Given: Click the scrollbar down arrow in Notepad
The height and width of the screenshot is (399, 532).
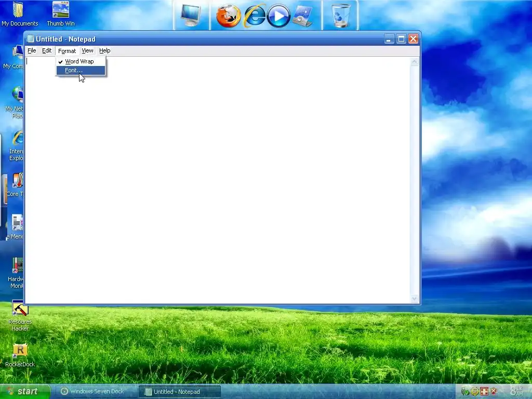Looking at the screenshot, I should (414, 299).
